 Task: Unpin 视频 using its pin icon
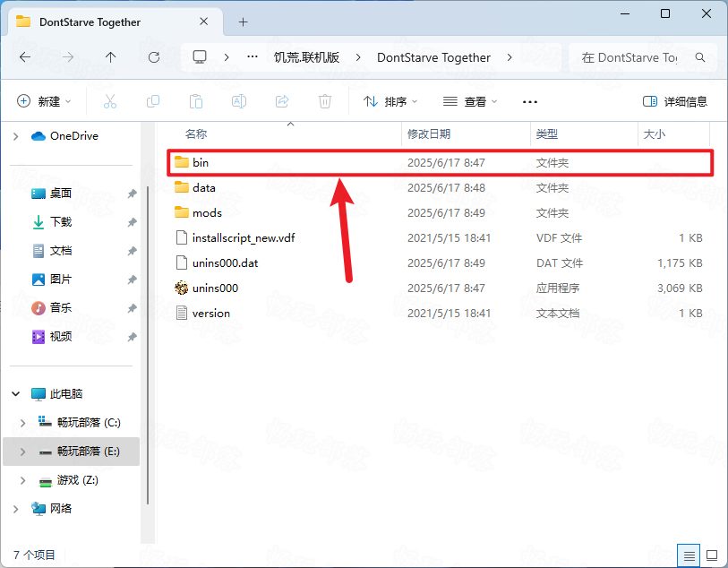pyautogui.click(x=133, y=337)
